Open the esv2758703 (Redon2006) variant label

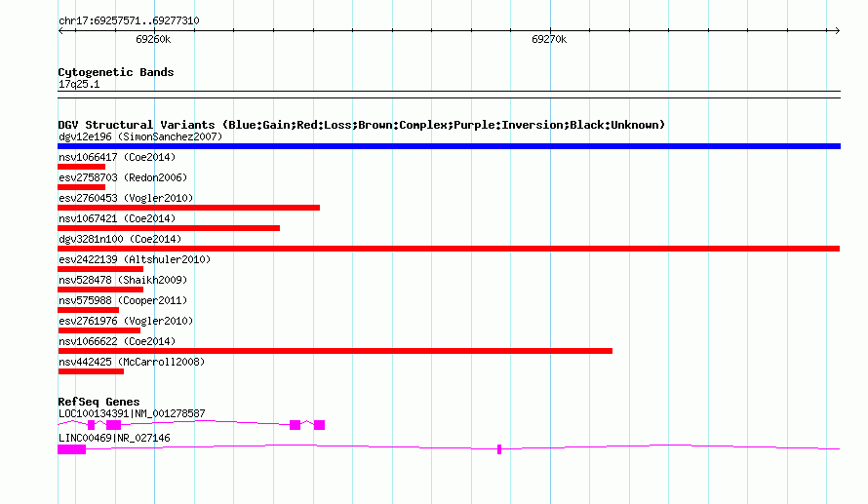123,177
